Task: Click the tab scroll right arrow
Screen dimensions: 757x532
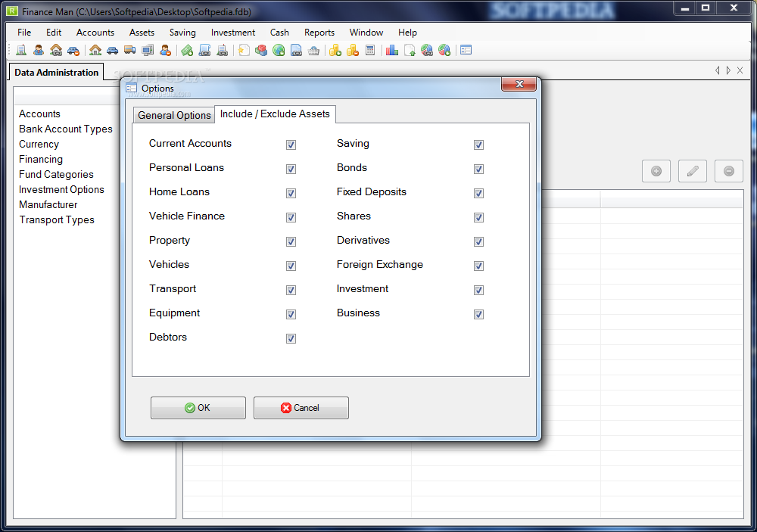Action: (728, 70)
